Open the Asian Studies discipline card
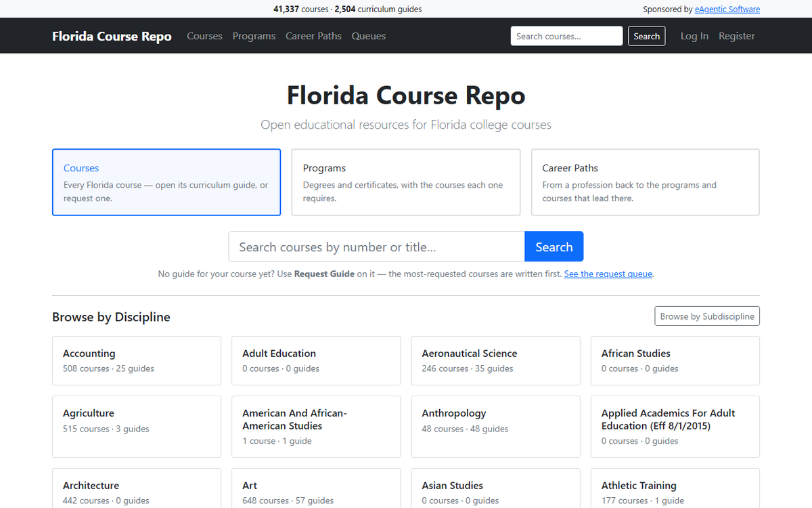The image size is (812, 508). (495, 488)
